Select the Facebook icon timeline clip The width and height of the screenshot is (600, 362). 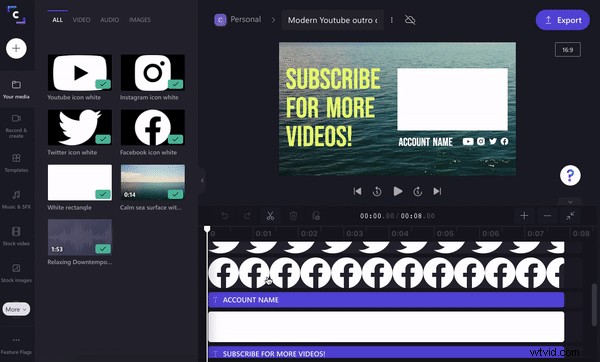click(x=386, y=273)
